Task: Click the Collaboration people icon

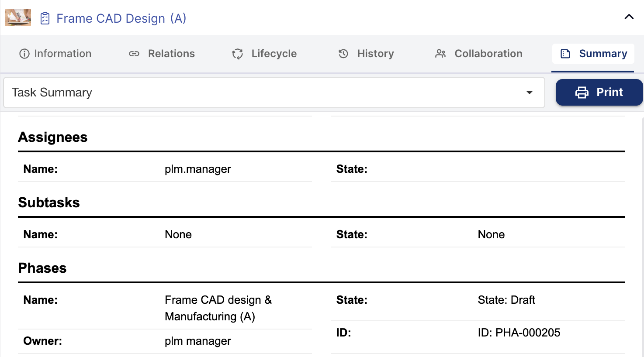Action: [x=440, y=54]
